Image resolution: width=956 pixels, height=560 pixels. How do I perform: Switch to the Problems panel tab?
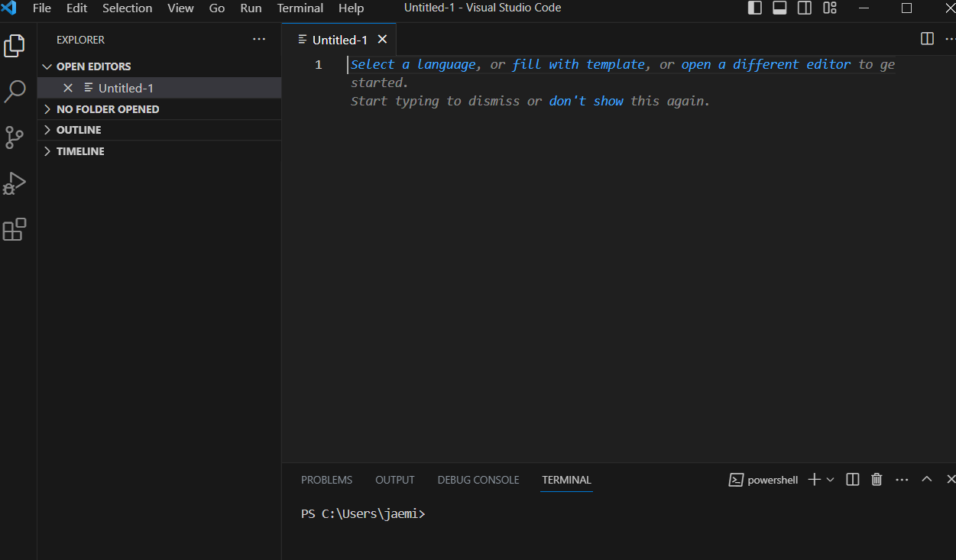pyautogui.click(x=327, y=480)
